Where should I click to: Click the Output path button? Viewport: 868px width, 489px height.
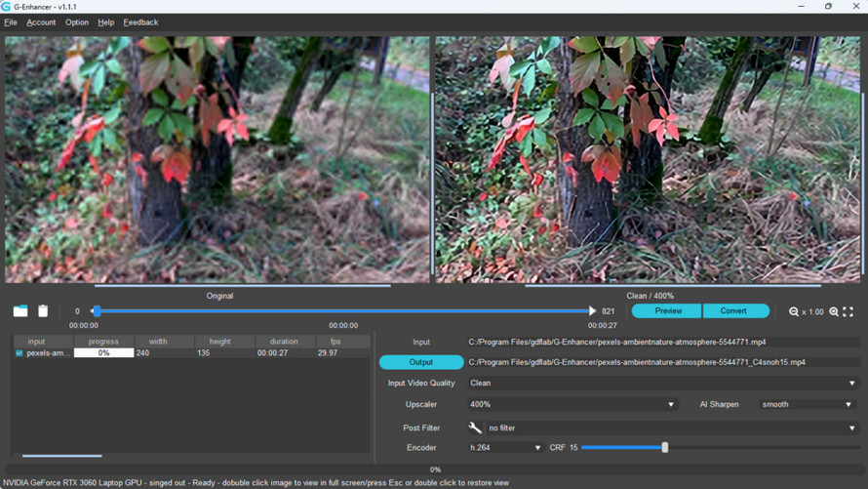click(x=421, y=362)
